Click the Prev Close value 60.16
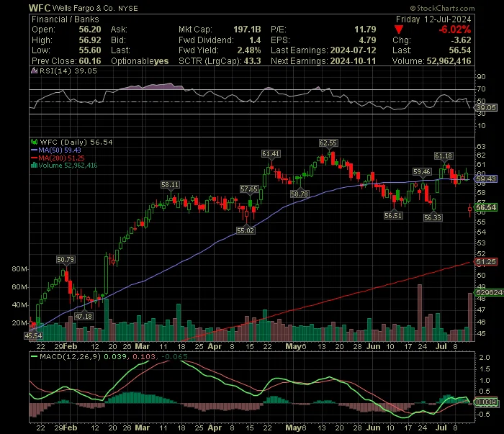 pos(90,61)
